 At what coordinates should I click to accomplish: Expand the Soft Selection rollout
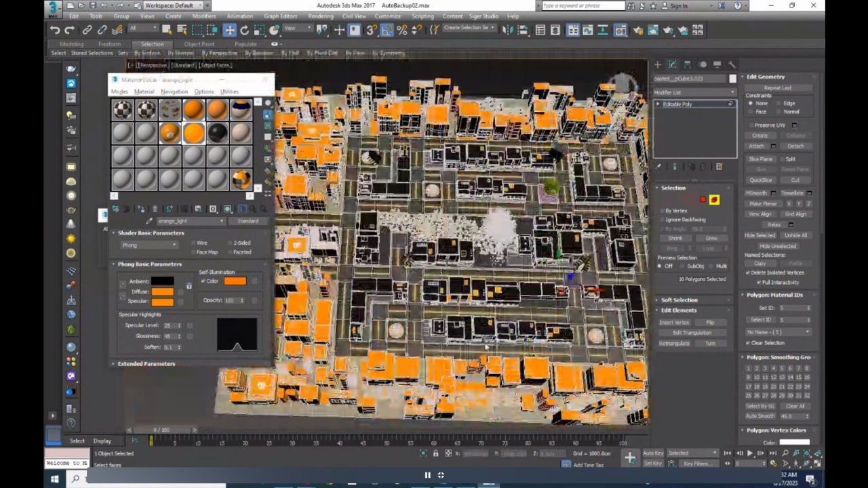(679, 300)
